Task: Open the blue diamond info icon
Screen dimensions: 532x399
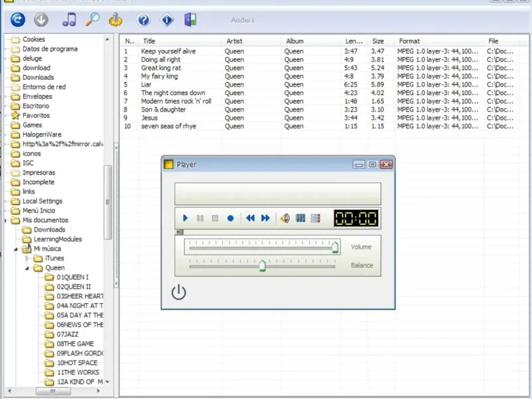Action: point(167,20)
